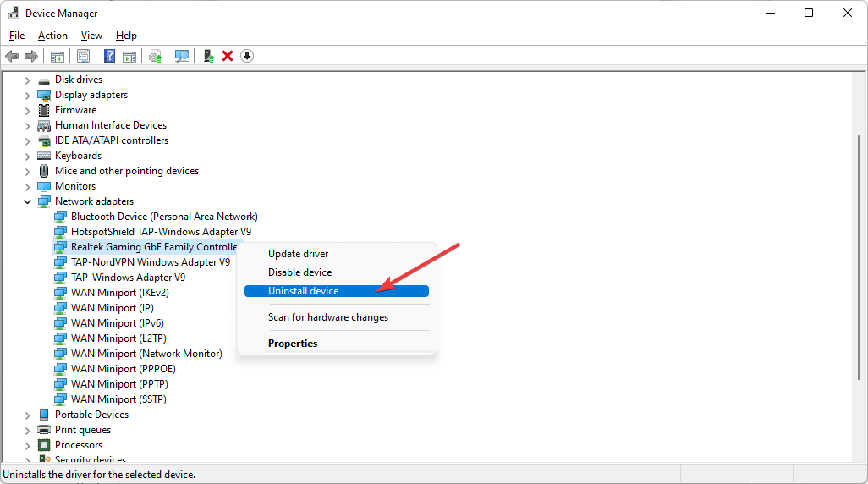Click the Firmware chip icon
Viewport: 868px width, 484px height.
[44, 110]
